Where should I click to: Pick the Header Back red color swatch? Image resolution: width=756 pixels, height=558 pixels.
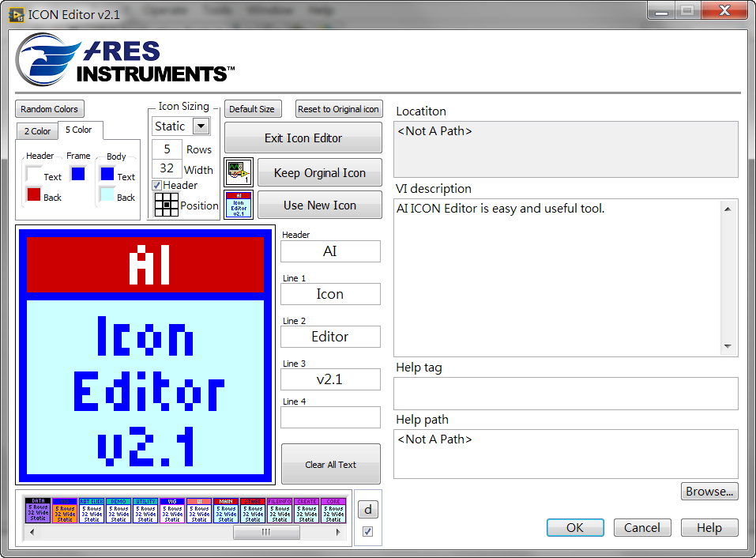coord(34,194)
